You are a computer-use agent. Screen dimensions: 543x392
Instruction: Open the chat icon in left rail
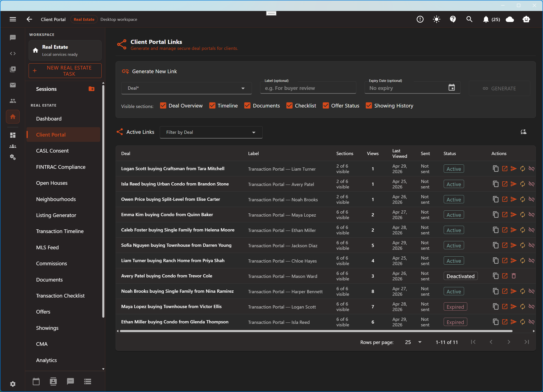click(13, 38)
